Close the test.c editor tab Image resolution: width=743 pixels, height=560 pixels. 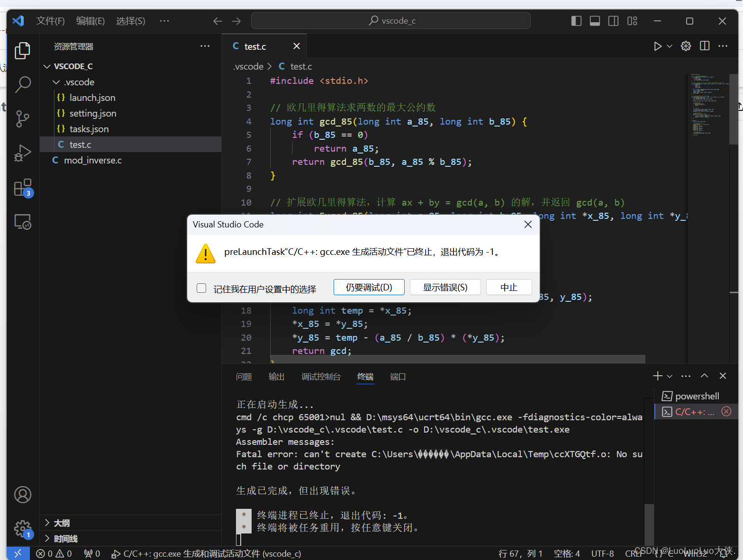click(x=297, y=46)
